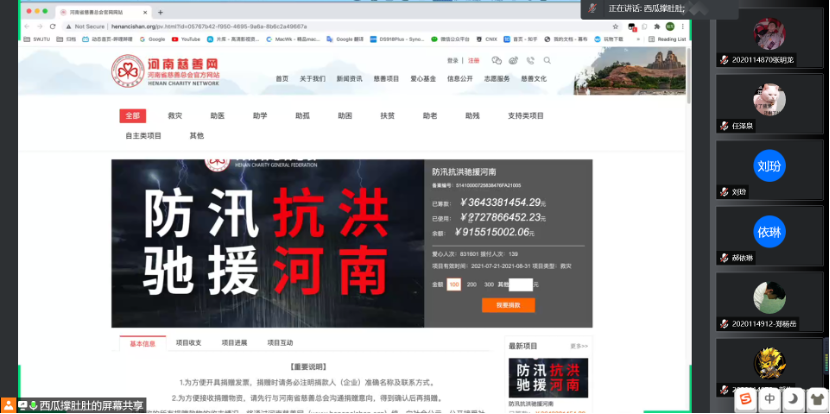
Task: Click the Sogou input method S icon
Action: 746,400
